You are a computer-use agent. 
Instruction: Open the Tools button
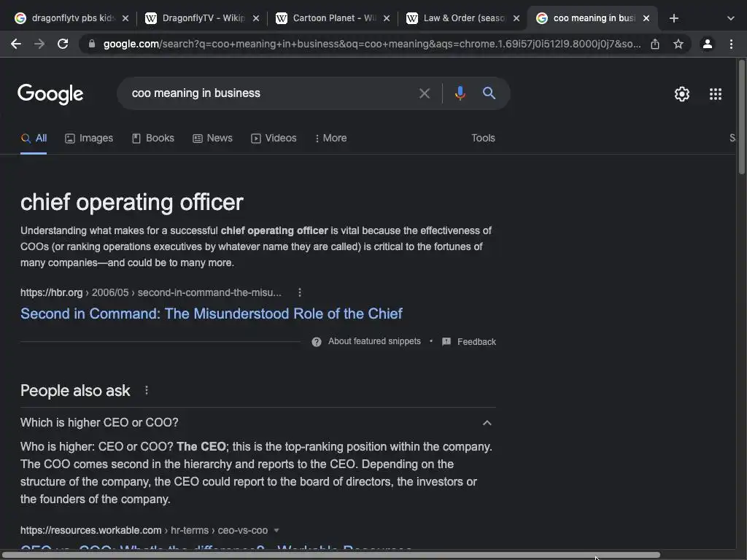483,138
